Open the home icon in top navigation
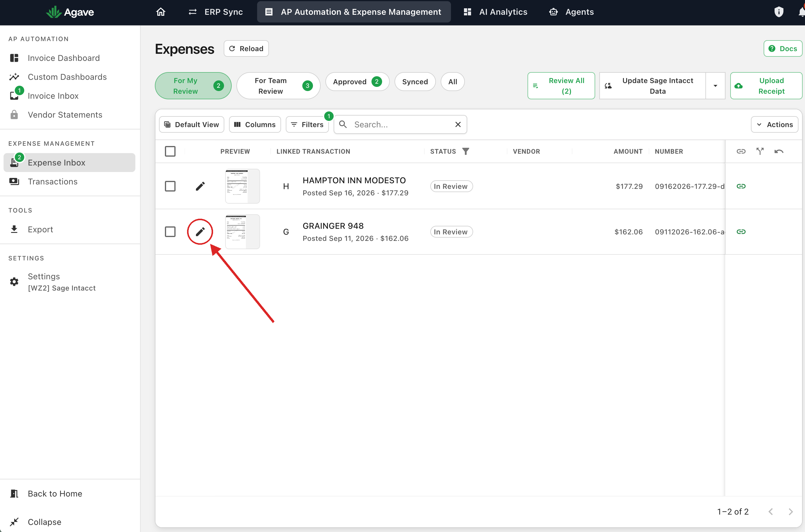Image resolution: width=805 pixels, height=532 pixels. click(160, 12)
